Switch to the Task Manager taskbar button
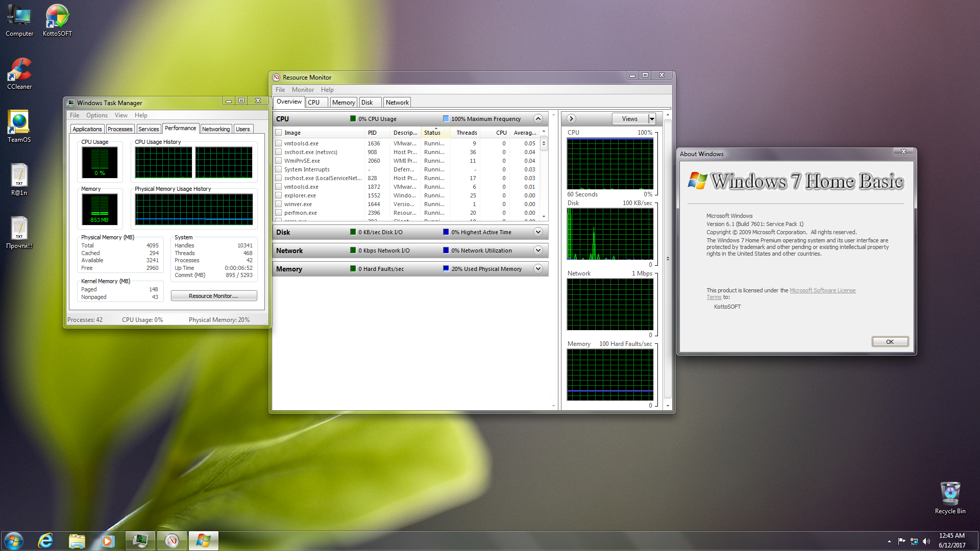Viewport: 980px width, 551px height. pos(140,541)
